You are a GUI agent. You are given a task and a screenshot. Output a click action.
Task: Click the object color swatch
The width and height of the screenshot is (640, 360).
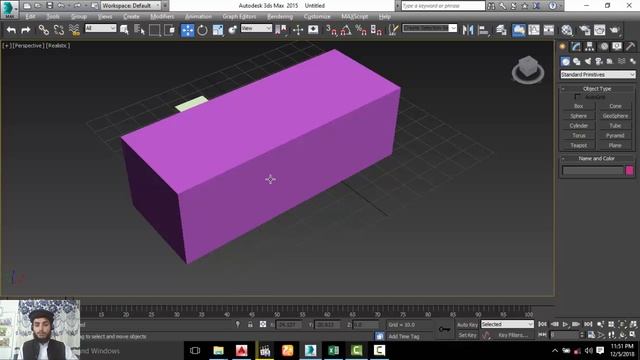coord(629,171)
